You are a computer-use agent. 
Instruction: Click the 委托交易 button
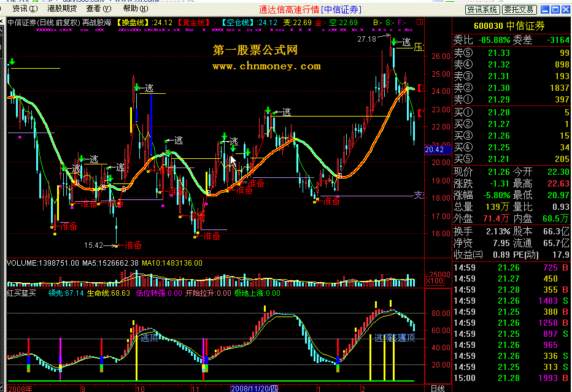pos(520,10)
